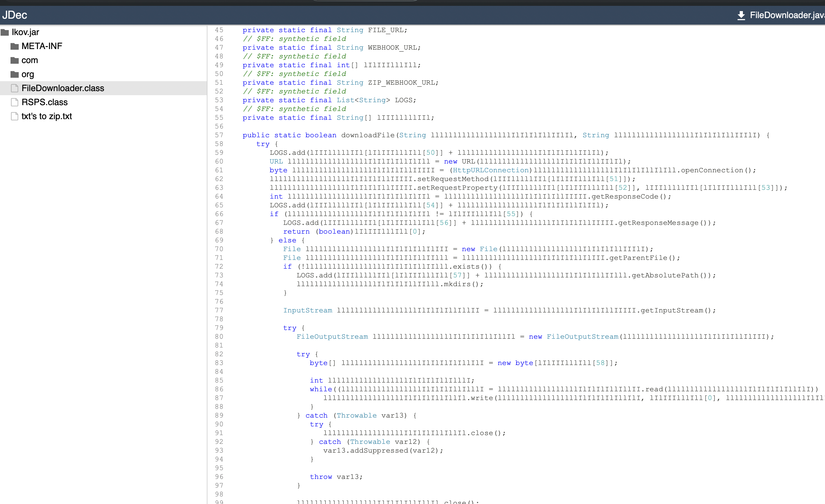Image resolution: width=825 pixels, height=504 pixels.
Task: Collapse the lkov.jar root node
Action: [25, 32]
